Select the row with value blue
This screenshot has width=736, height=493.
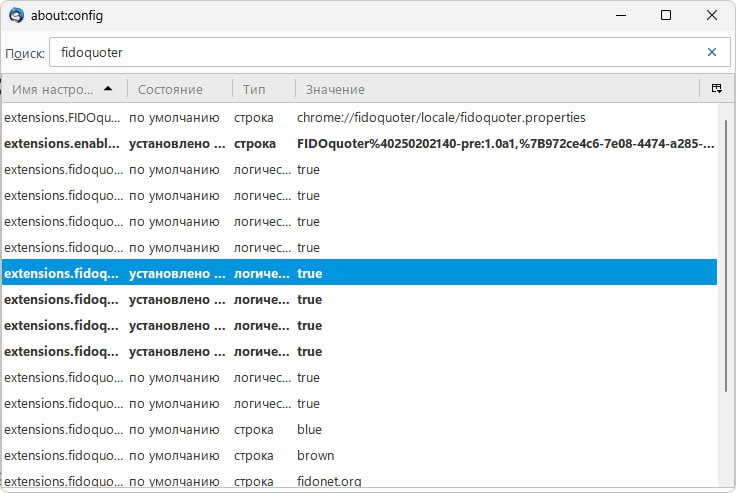coord(358,429)
